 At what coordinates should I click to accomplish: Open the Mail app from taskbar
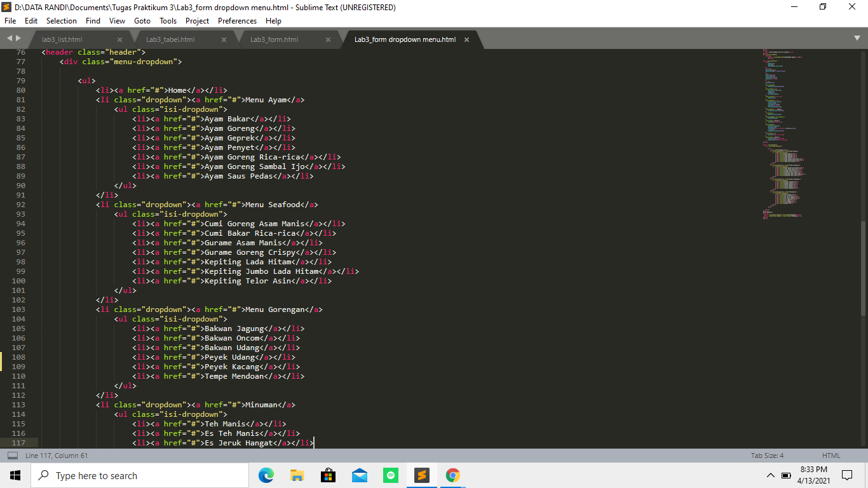[360, 475]
